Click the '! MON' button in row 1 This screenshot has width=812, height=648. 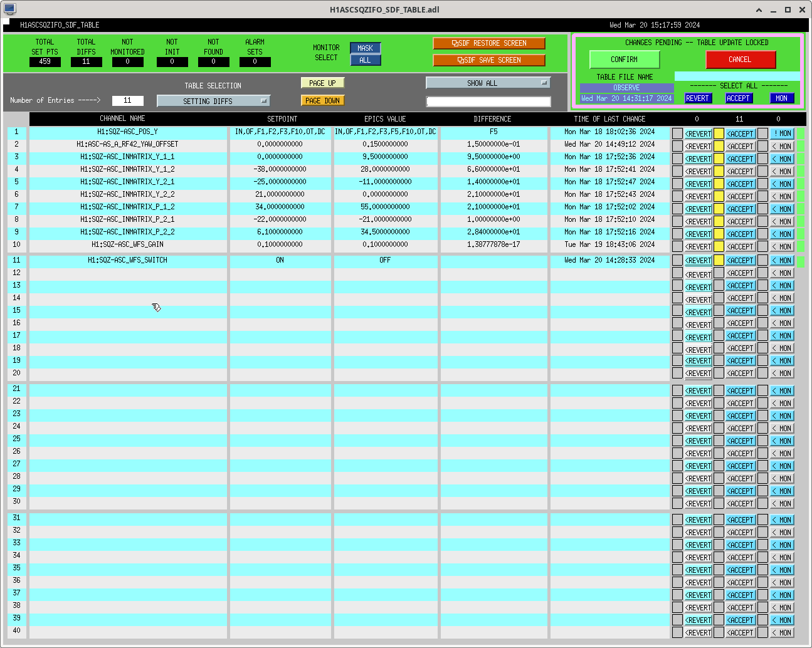(x=782, y=133)
